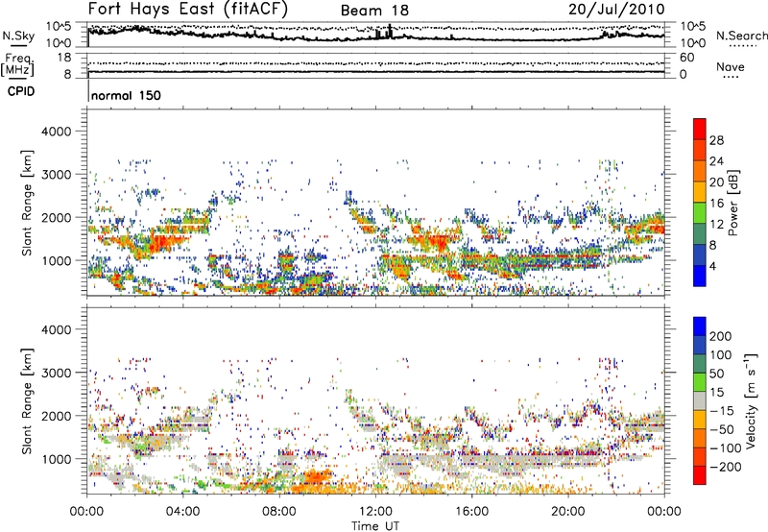
Task: Select the 4000 tick on power panel
Action: [56, 132]
